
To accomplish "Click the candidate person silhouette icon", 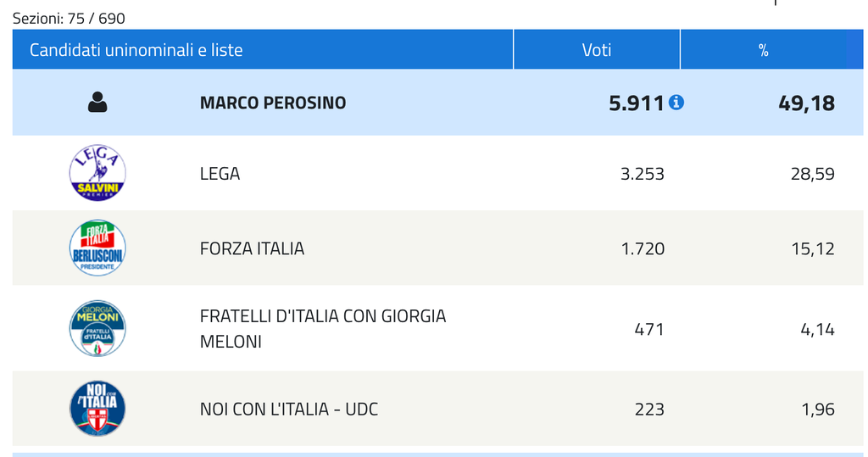I will coord(97,103).
